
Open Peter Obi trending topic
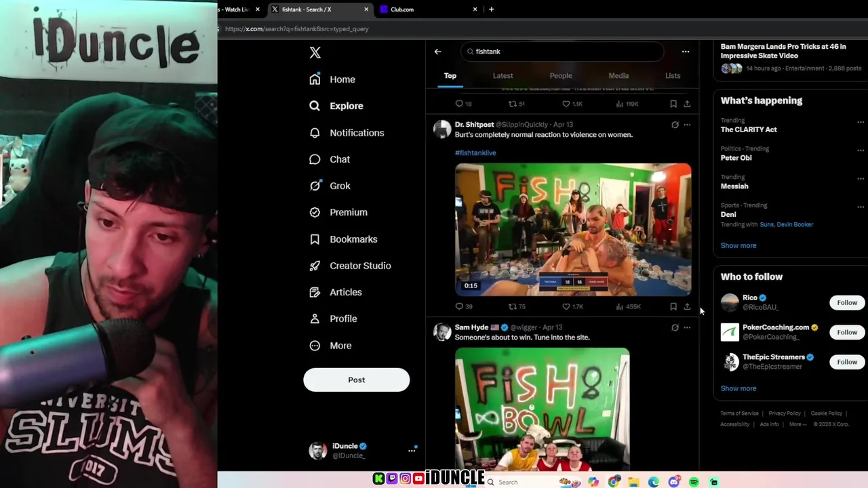pos(736,158)
